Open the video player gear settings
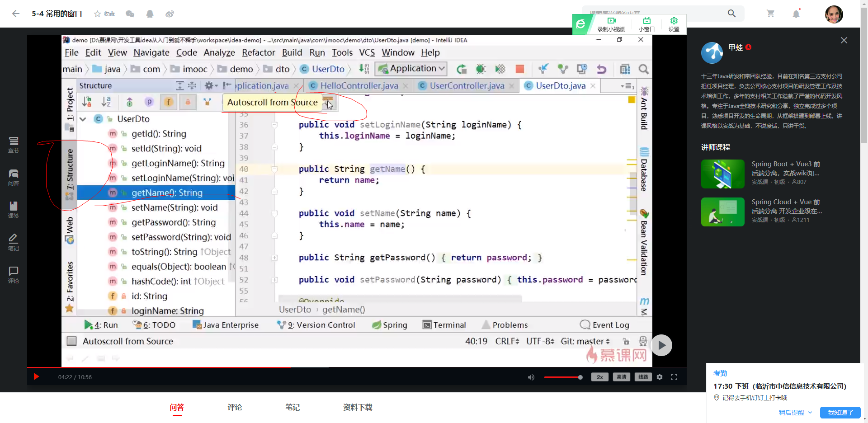 point(660,377)
